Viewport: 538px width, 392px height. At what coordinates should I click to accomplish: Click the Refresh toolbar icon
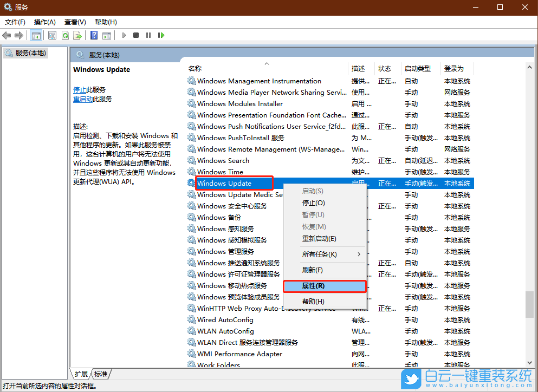(64, 35)
